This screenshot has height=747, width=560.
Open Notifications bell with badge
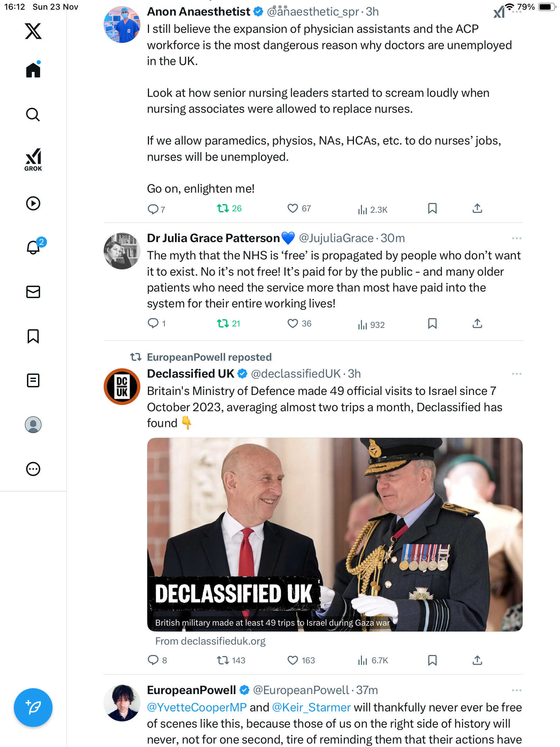click(x=34, y=247)
